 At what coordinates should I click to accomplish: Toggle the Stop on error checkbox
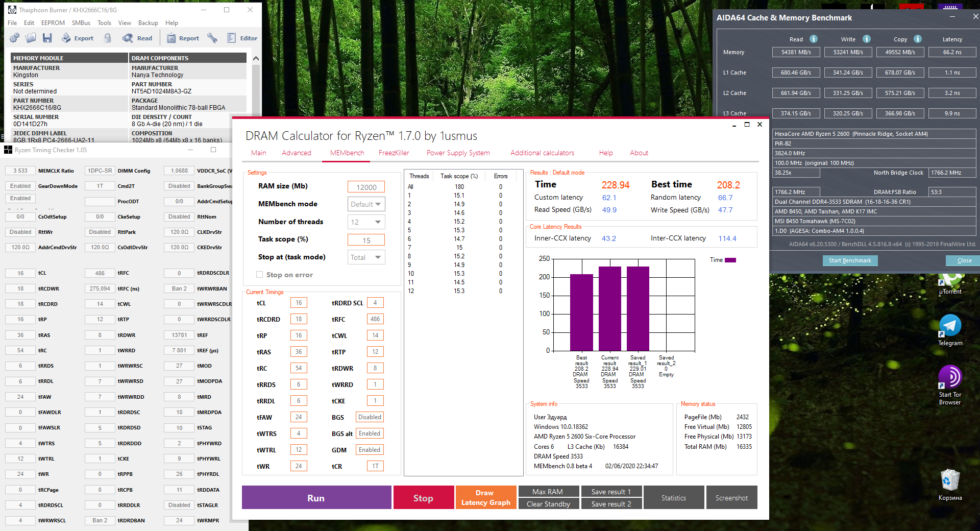259,275
